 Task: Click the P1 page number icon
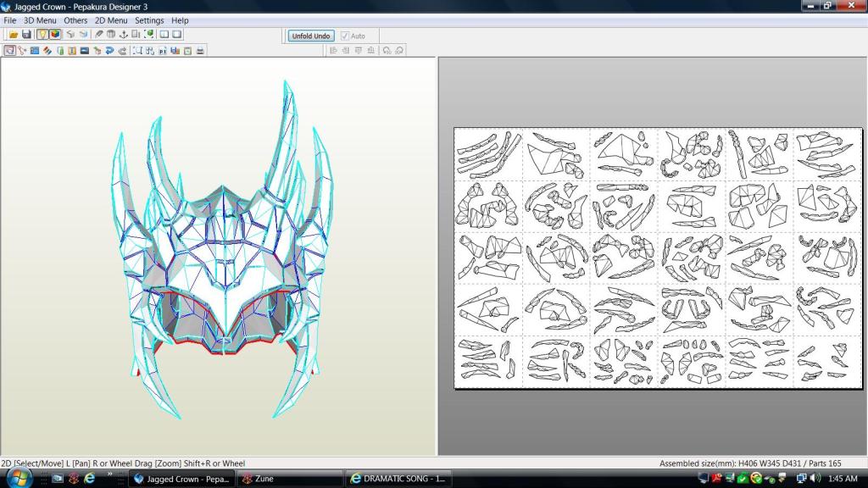tap(162, 51)
